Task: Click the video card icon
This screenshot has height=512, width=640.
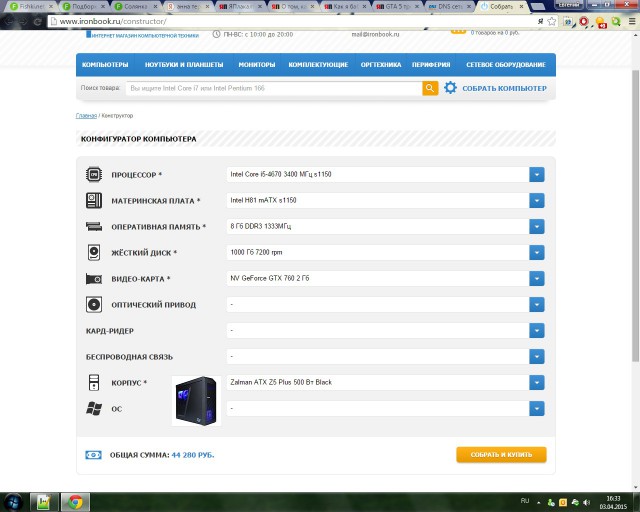Action: [94, 279]
